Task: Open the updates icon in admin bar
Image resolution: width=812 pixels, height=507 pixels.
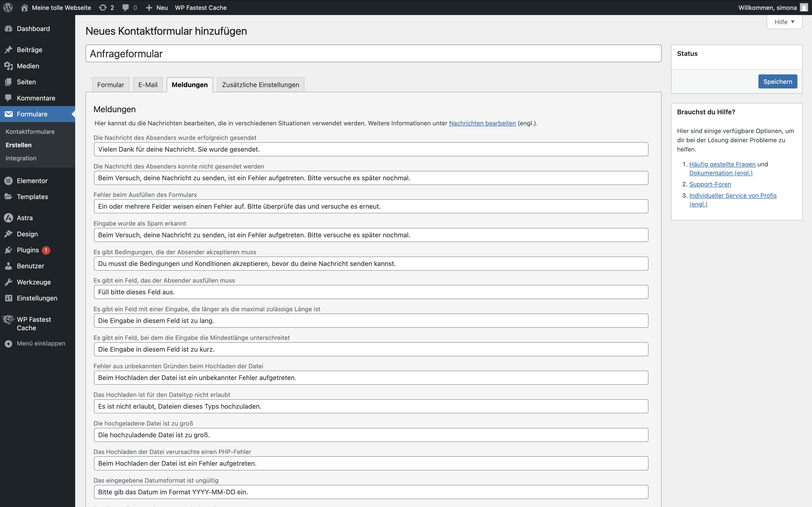Action: pyautogui.click(x=103, y=7)
